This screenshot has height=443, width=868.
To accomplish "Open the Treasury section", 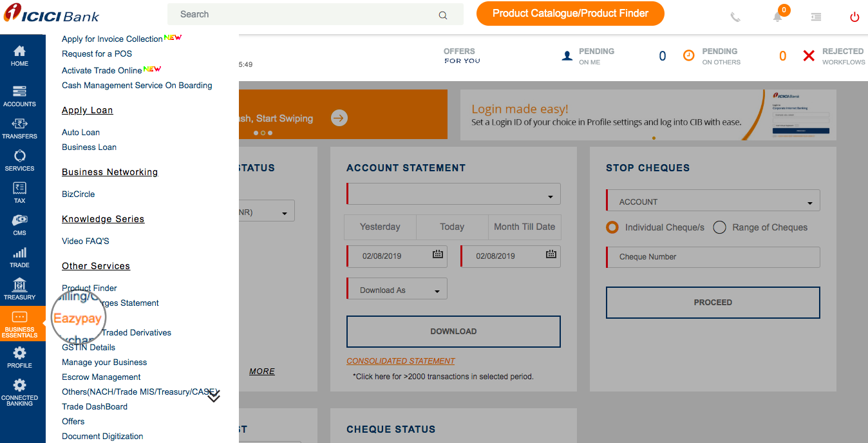I will coord(20,289).
